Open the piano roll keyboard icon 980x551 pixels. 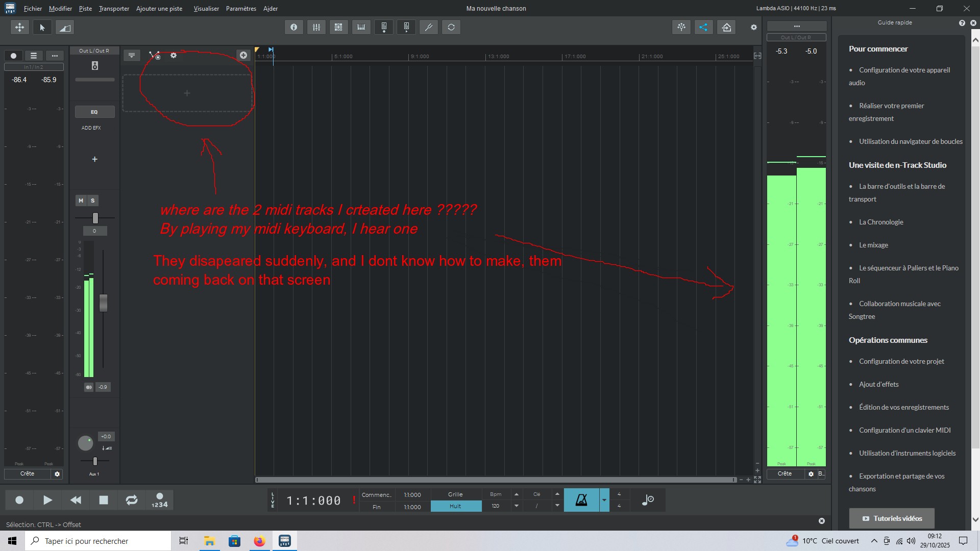click(x=361, y=27)
